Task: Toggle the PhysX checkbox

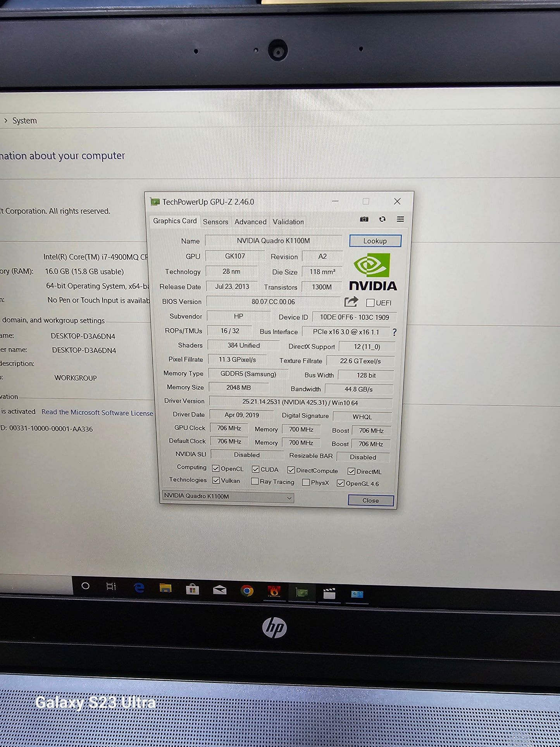Action: 306,482
